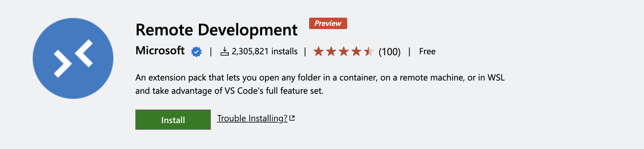Click the download icon beside the install count
The width and height of the screenshot is (644, 149).
[224, 51]
